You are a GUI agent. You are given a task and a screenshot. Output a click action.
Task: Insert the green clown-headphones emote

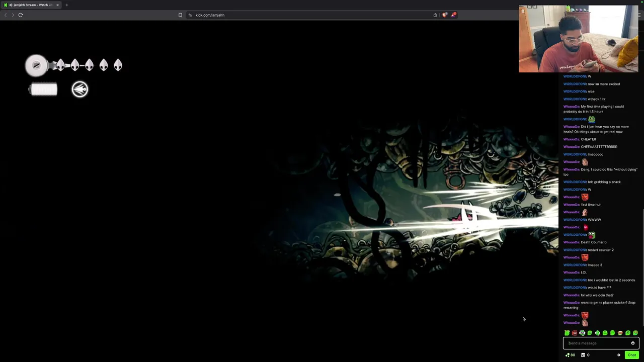[582, 333]
